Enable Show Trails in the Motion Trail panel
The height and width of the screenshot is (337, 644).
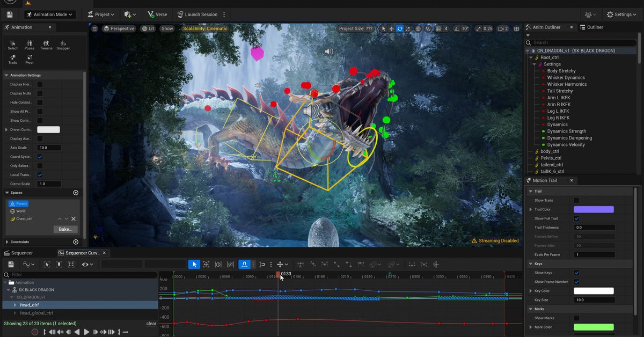[x=577, y=201]
